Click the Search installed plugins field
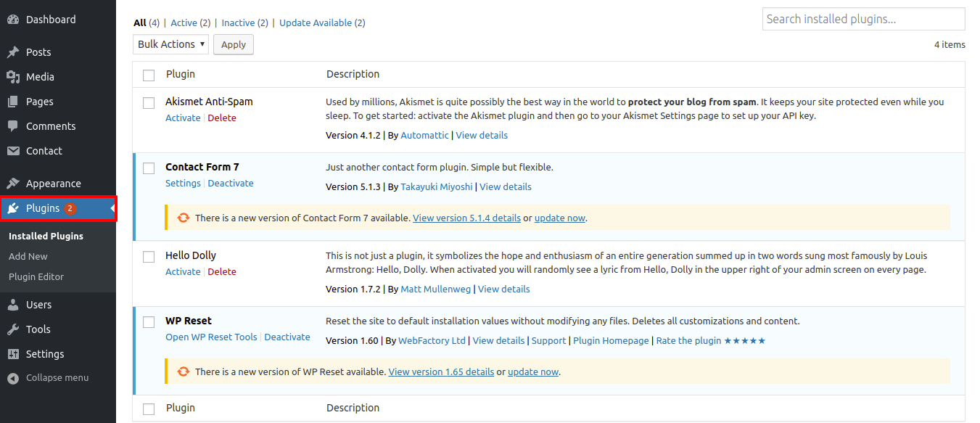 tap(863, 19)
